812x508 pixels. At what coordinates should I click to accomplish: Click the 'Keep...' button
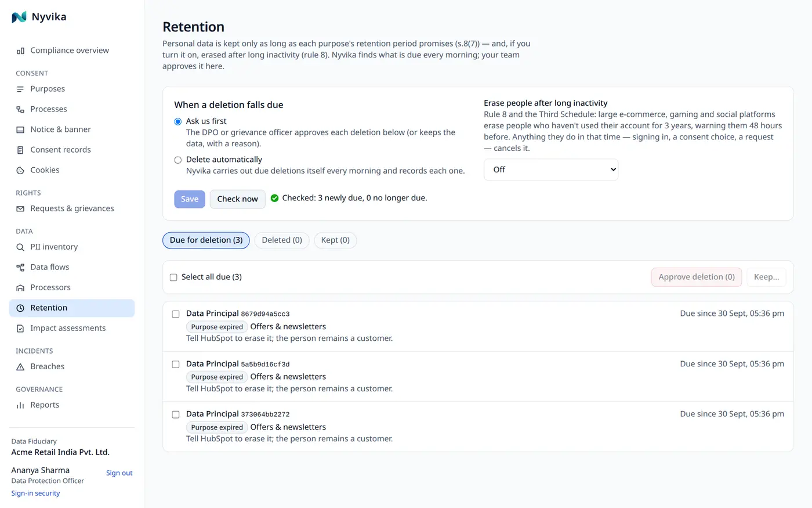pyautogui.click(x=766, y=277)
